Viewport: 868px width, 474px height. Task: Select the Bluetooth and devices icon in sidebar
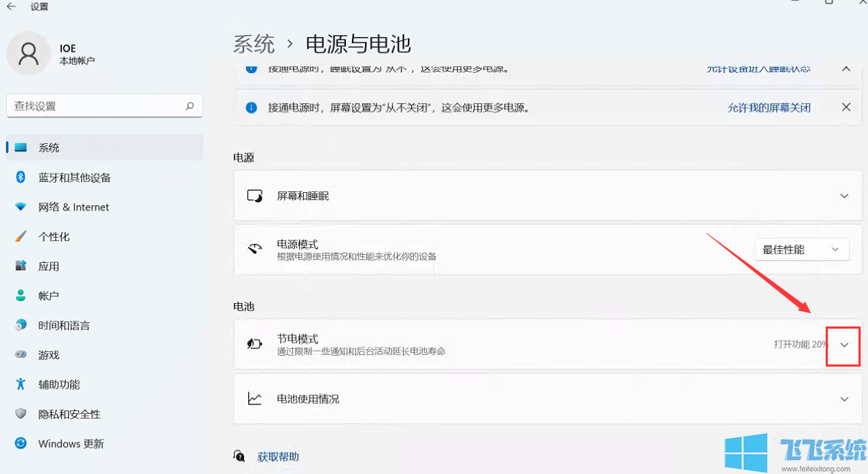click(x=22, y=177)
